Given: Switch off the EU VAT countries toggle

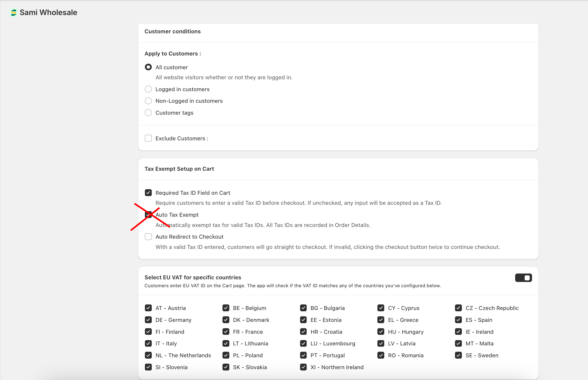Looking at the screenshot, I should click(x=523, y=278).
